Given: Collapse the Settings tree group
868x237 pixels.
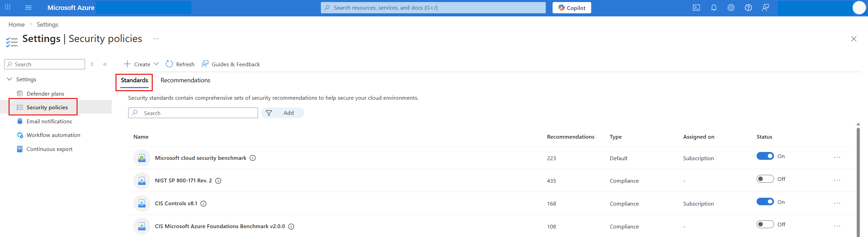Looking at the screenshot, I should [10, 79].
